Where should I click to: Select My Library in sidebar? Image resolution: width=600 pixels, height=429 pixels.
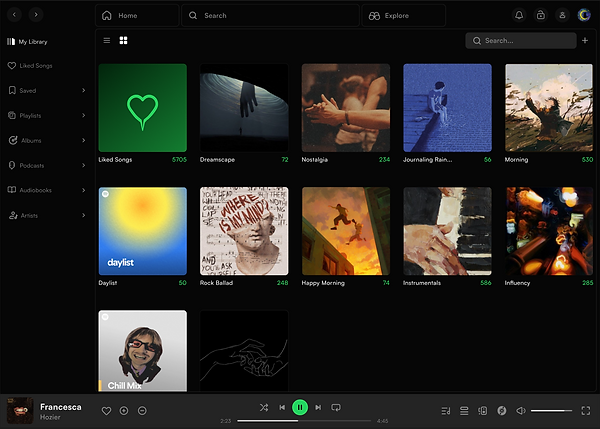click(27, 42)
